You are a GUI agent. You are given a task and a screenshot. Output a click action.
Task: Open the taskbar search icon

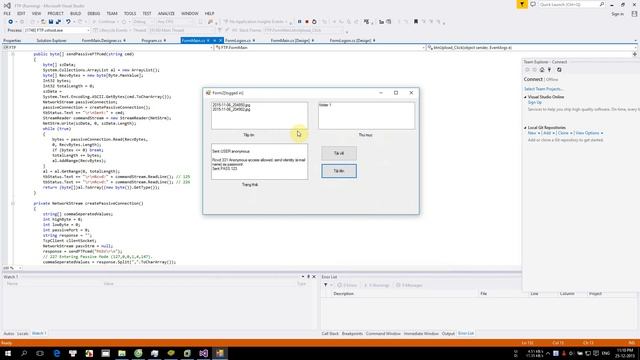(24, 353)
